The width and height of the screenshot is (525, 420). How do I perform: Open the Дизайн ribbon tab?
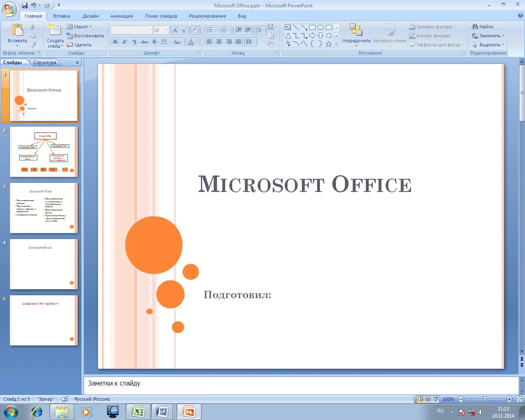91,16
